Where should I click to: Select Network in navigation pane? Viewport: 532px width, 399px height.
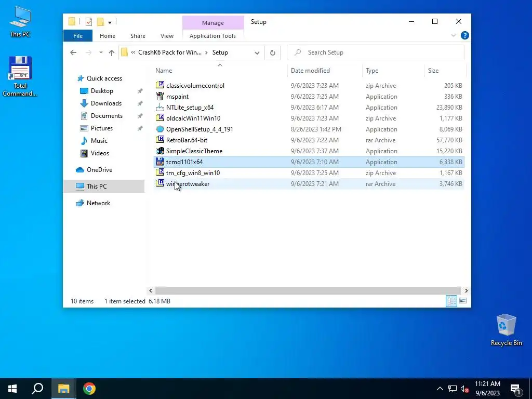tap(98, 203)
